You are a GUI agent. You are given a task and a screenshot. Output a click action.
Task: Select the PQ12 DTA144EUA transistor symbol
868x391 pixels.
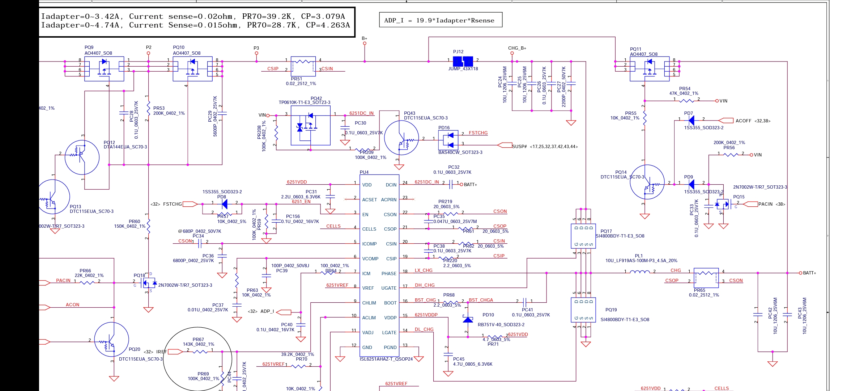click(x=82, y=157)
